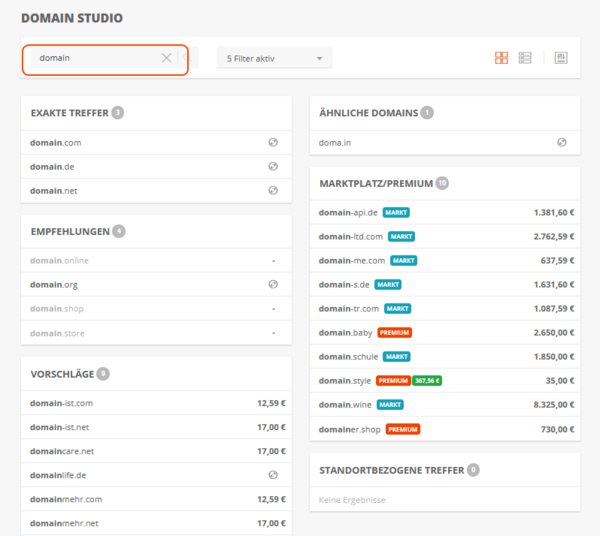Select domain-ltd.com marketplace entry
The width and height of the screenshot is (600, 536).
445,236
